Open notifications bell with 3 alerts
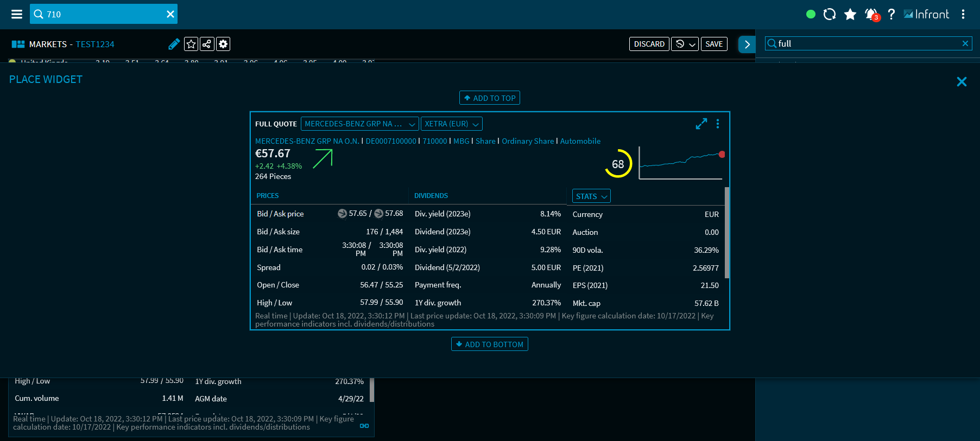Image resolution: width=980 pixels, height=441 pixels. [871, 14]
